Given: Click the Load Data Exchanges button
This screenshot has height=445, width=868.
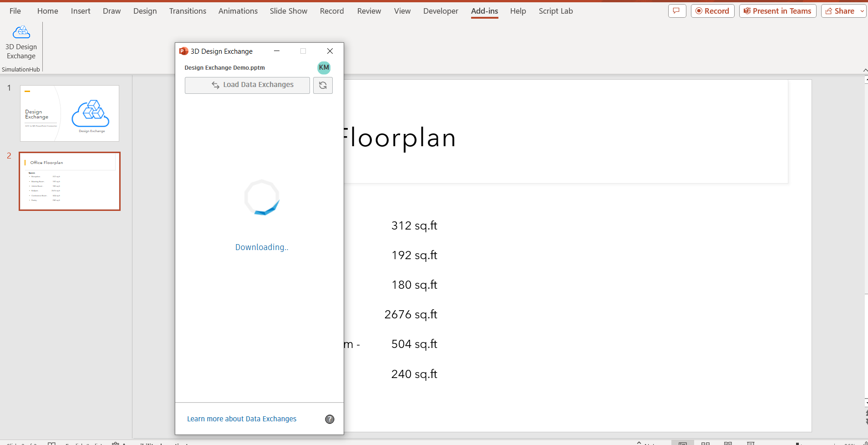Looking at the screenshot, I should pyautogui.click(x=247, y=85).
